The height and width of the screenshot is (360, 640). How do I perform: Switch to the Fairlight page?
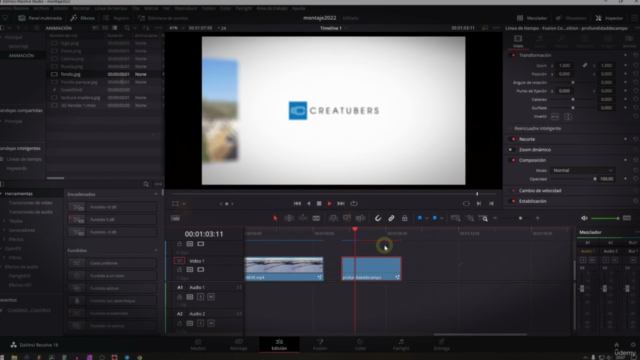click(401, 344)
